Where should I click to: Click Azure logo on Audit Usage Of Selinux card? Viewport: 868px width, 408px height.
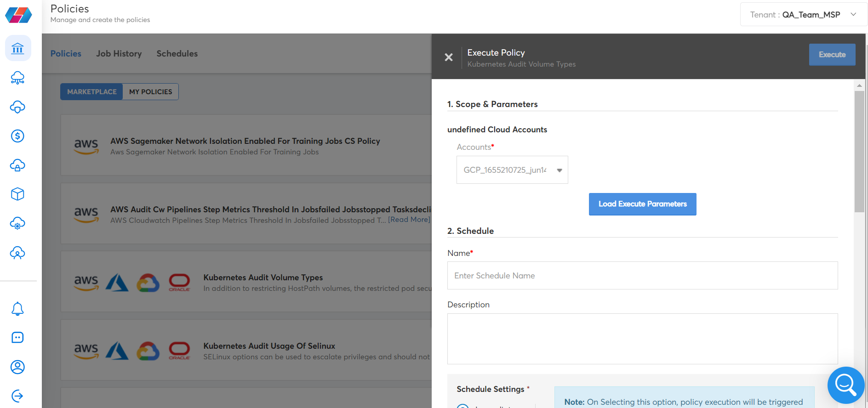(117, 351)
